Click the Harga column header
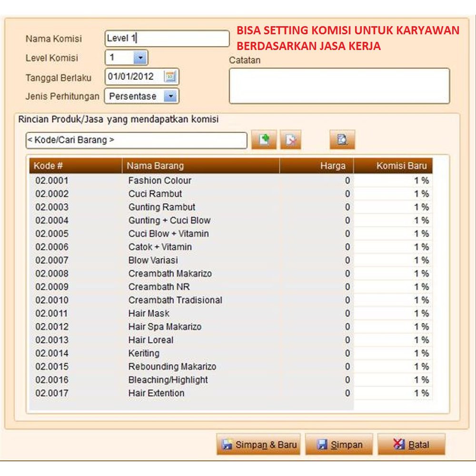 pyautogui.click(x=316, y=166)
